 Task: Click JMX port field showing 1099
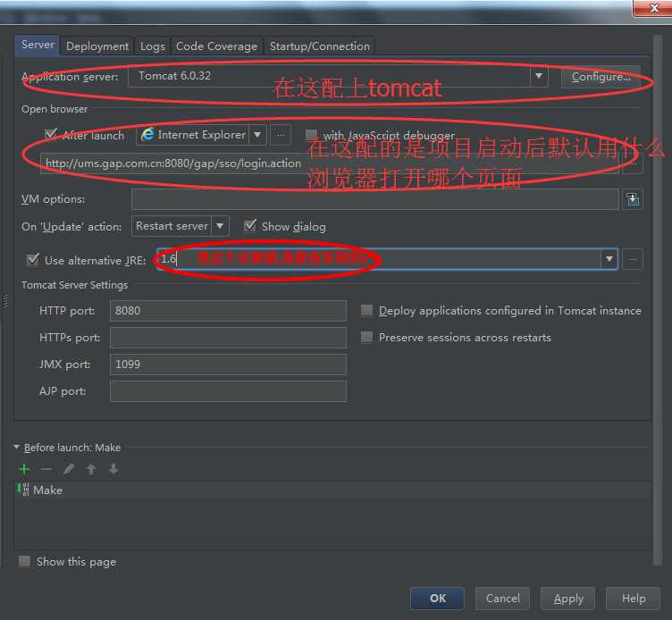pyautogui.click(x=228, y=364)
